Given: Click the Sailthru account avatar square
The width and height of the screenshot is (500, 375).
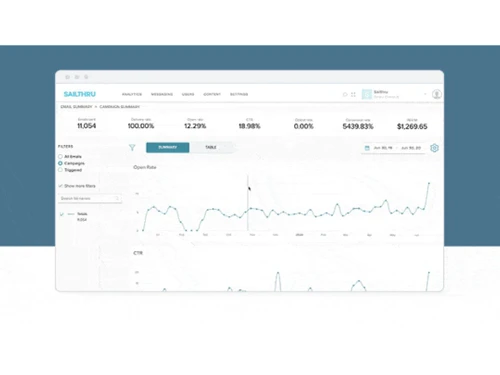Looking at the screenshot, I should click(x=367, y=94).
